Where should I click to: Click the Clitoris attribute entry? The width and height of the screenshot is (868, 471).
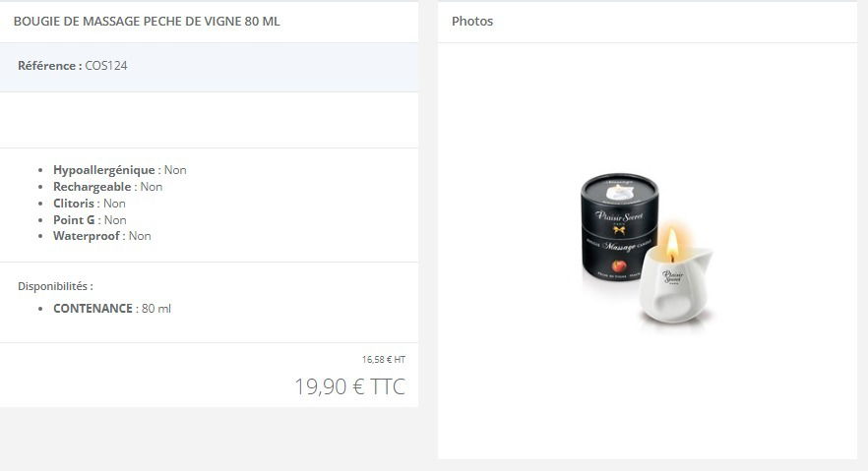[x=90, y=203]
